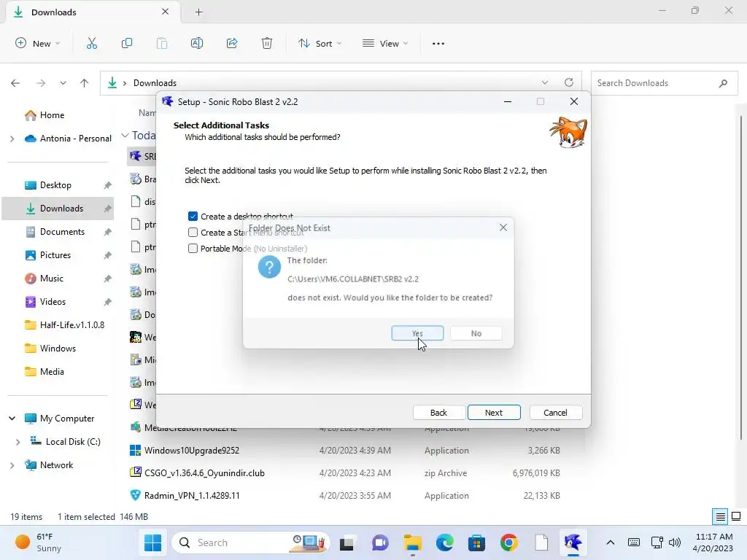Click the Rename icon in toolbar
The width and height of the screenshot is (747, 560).
(x=197, y=43)
